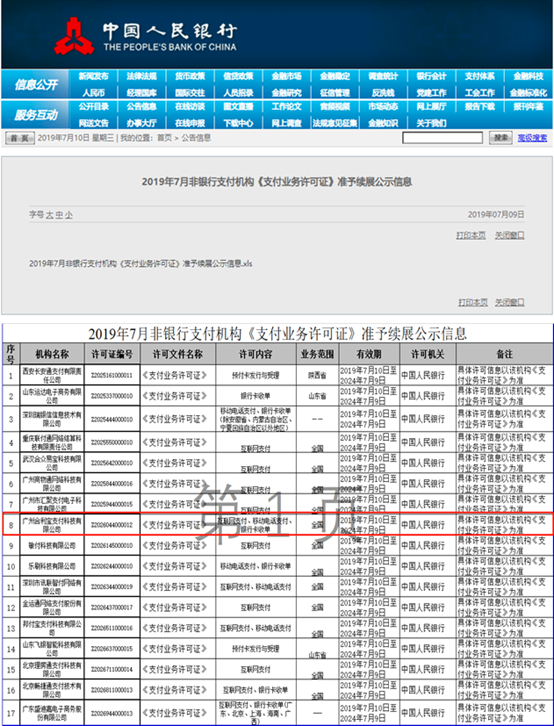Select the 乐刷科技有限公司 cell
Viewport: 554px width, 726px height.
tap(52, 566)
